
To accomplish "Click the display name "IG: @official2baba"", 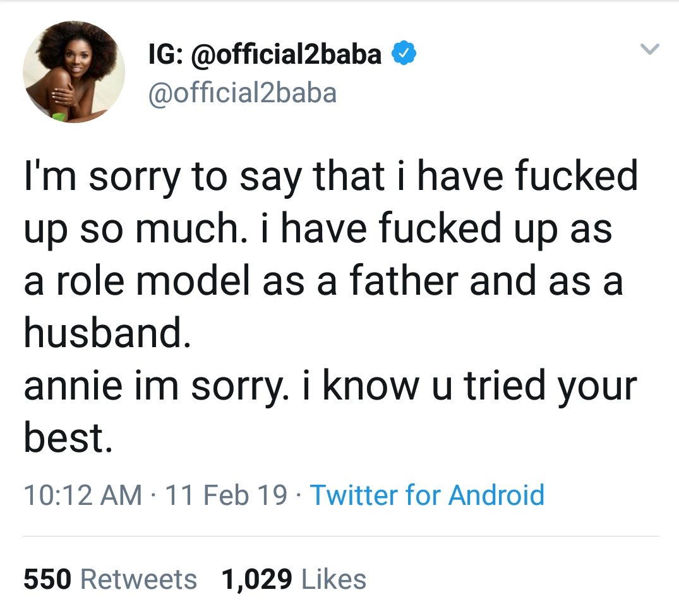I will click(x=265, y=55).
